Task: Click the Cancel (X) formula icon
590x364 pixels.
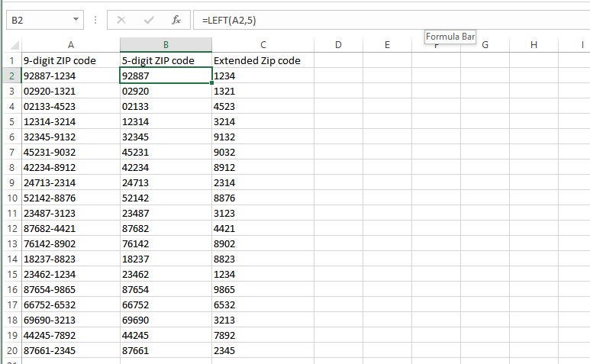Action: click(121, 20)
